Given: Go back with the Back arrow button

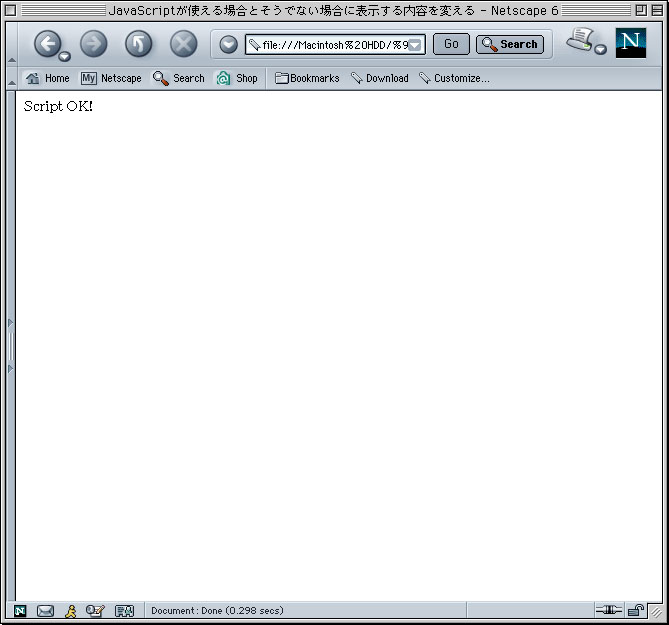Looking at the screenshot, I should point(47,44).
